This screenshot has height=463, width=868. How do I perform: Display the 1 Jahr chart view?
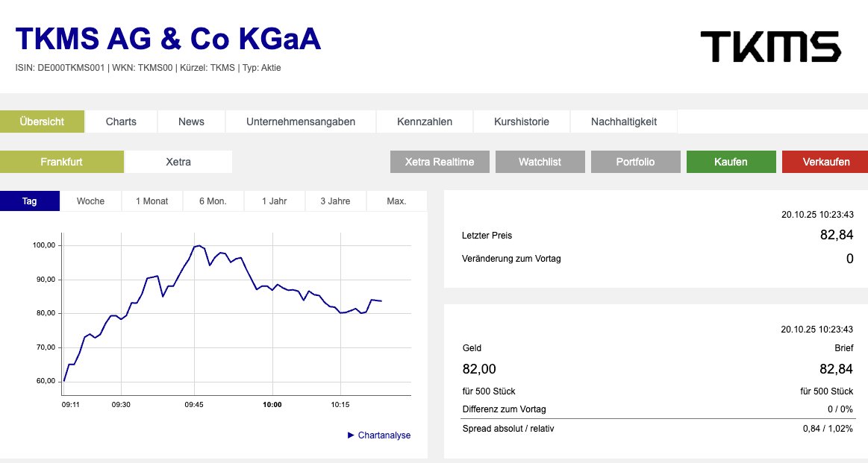(x=274, y=201)
